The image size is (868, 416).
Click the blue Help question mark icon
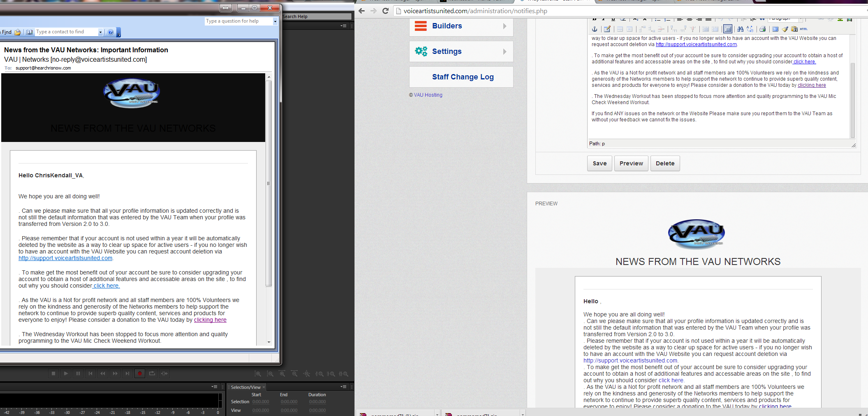point(111,32)
